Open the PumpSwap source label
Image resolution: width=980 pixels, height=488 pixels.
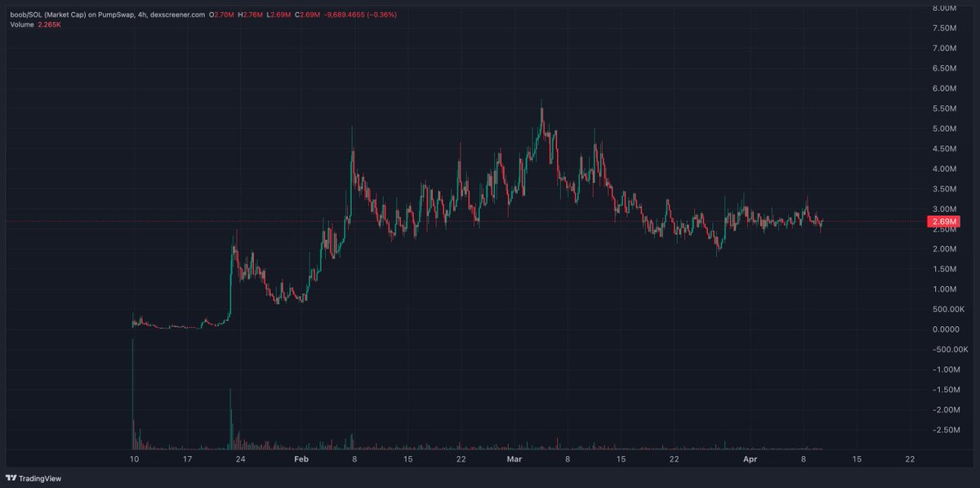point(117,14)
